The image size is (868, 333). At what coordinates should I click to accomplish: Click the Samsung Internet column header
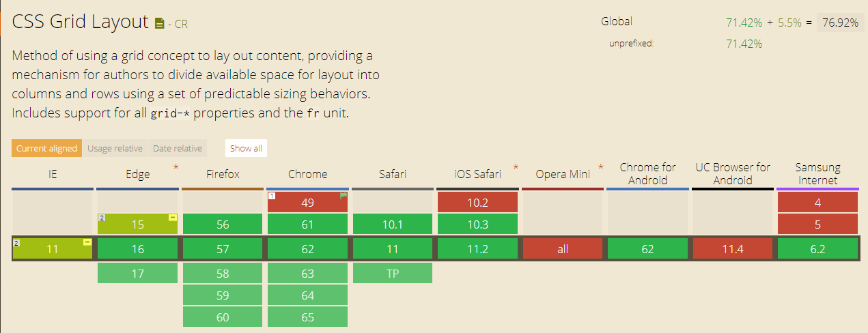pyautogui.click(x=817, y=174)
